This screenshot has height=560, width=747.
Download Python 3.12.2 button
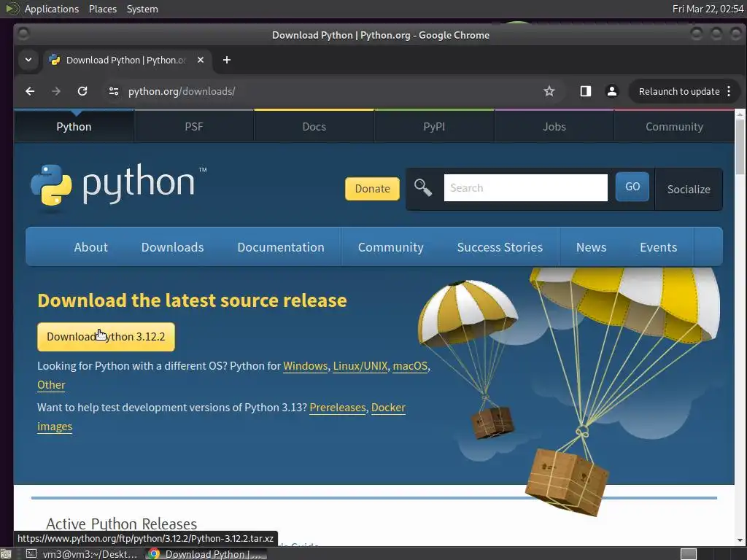[x=107, y=337]
